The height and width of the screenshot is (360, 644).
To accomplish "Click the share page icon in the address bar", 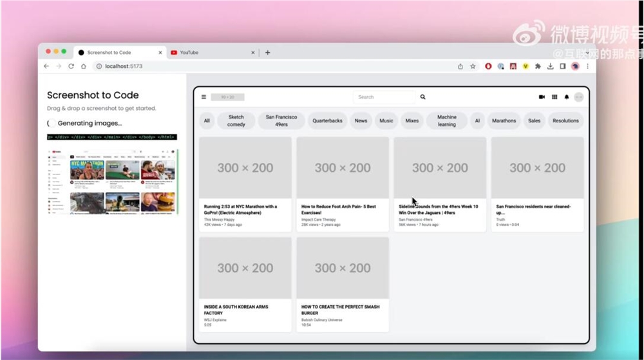I will [460, 66].
